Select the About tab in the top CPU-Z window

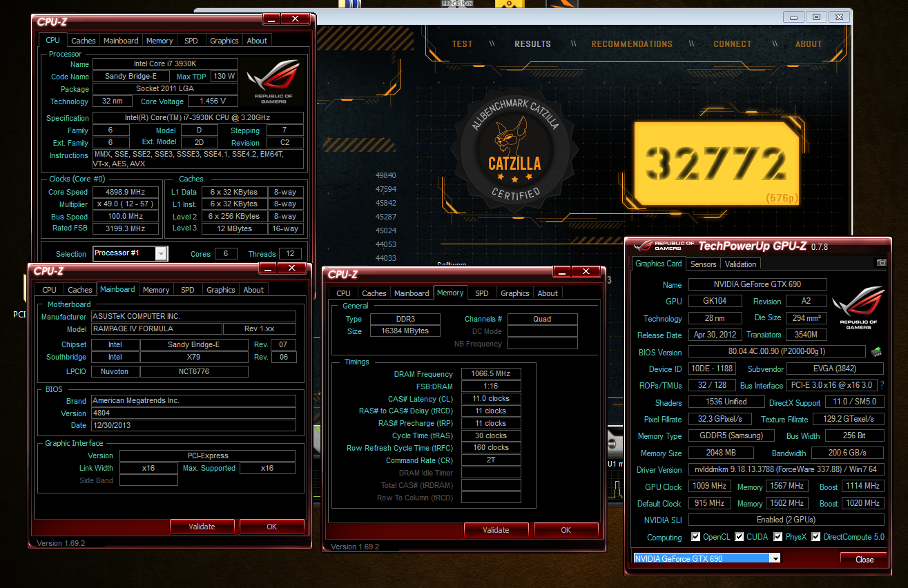click(x=257, y=41)
